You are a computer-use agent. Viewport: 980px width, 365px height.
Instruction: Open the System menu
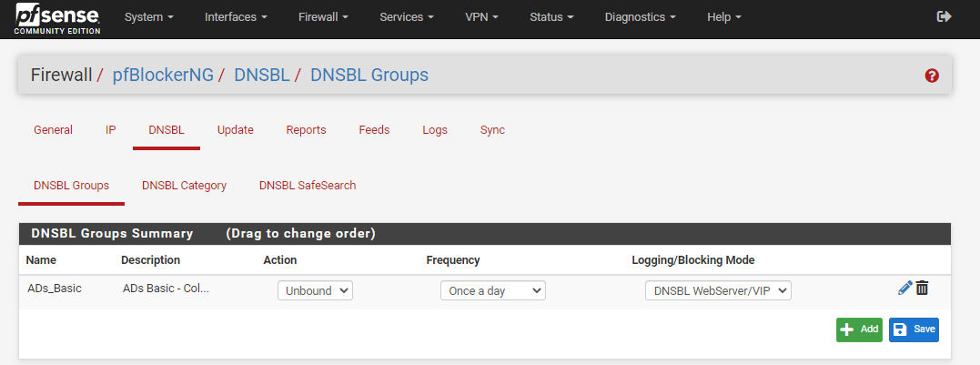(x=149, y=17)
